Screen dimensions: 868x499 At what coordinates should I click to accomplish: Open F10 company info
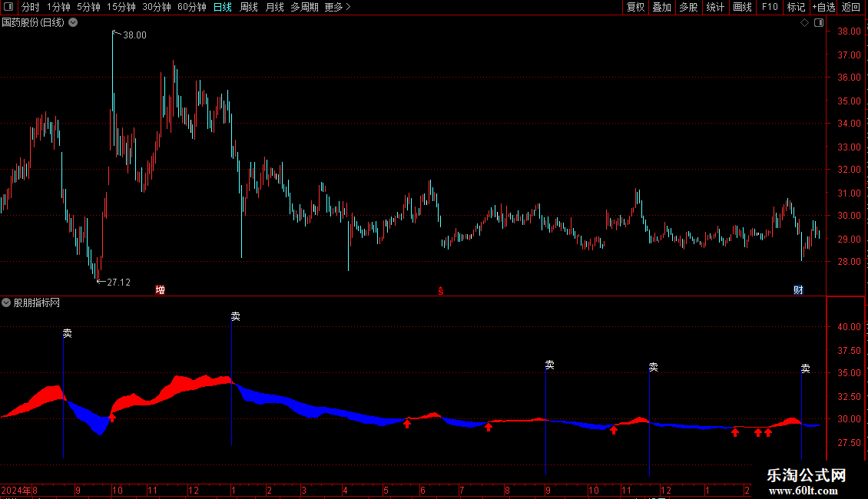[x=770, y=7]
